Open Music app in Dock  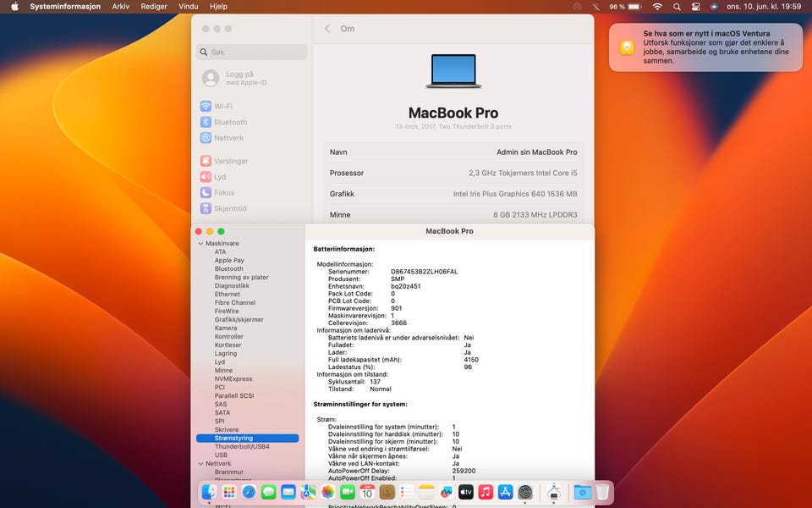pyautogui.click(x=486, y=491)
